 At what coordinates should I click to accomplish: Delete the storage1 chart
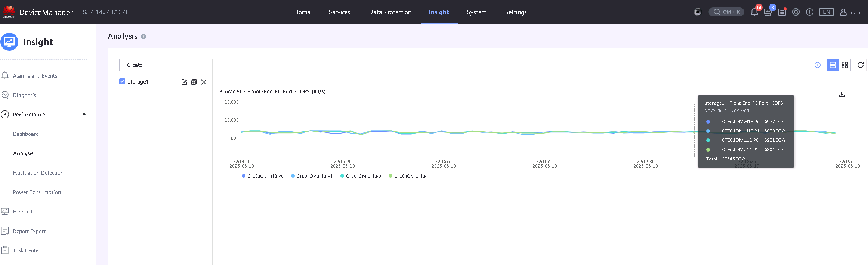coord(204,82)
